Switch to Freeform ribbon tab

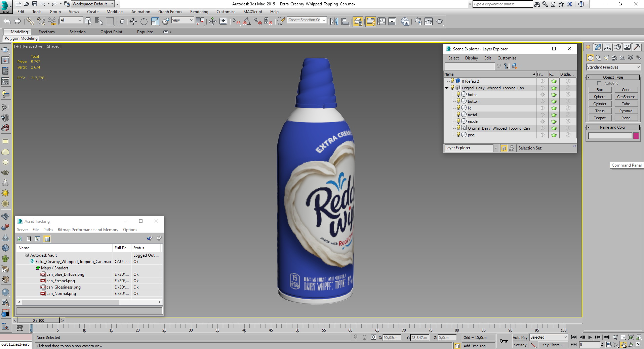[47, 32]
